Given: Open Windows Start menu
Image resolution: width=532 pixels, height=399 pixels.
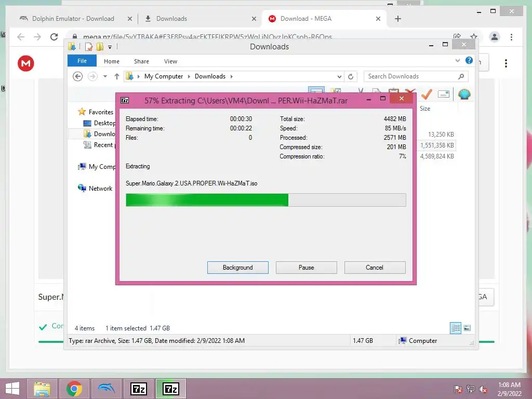Looking at the screenshot, I should [x=12, y=389].
